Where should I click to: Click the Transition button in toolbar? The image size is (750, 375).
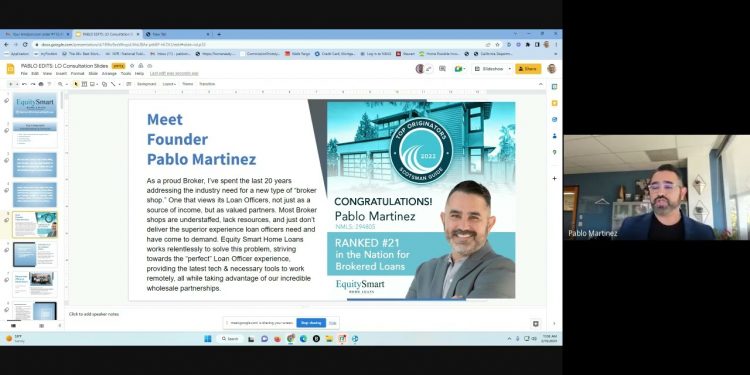(207, 84)
